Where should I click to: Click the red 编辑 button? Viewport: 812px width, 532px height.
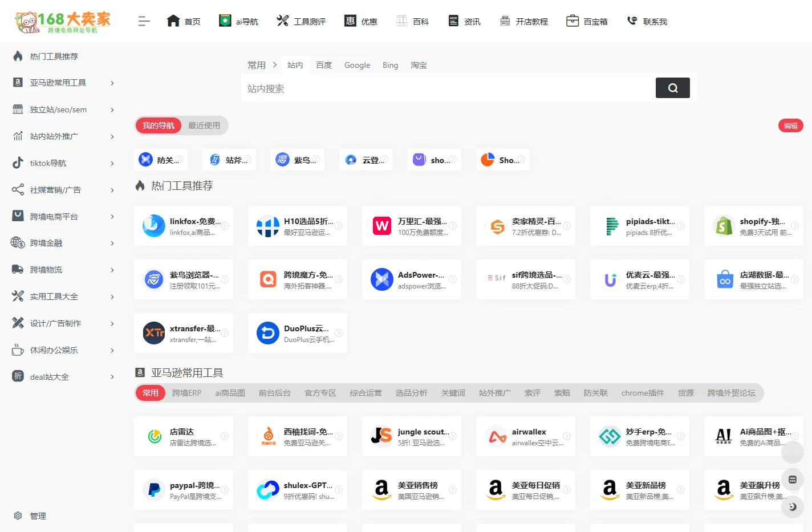pos(791,125)
